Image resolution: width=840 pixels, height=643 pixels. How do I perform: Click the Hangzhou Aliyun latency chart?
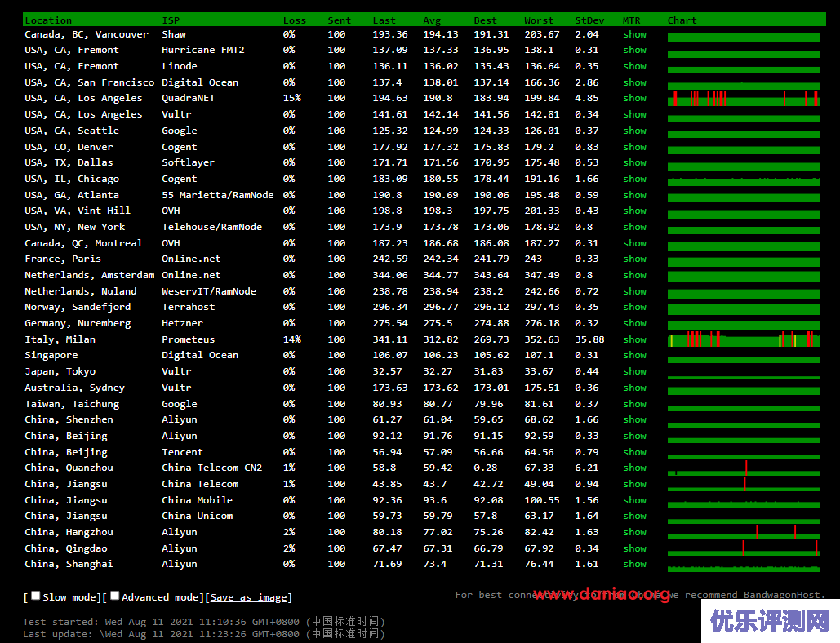click(x=744, y=532)
